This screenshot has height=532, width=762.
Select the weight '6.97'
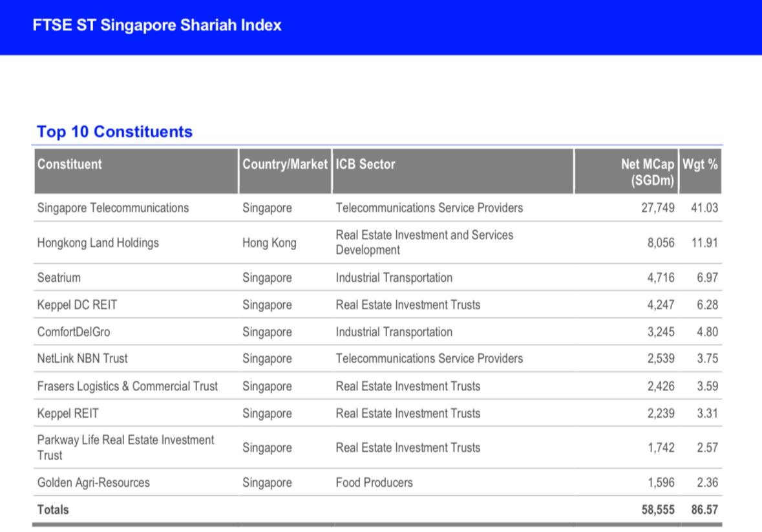coord(707,278)
